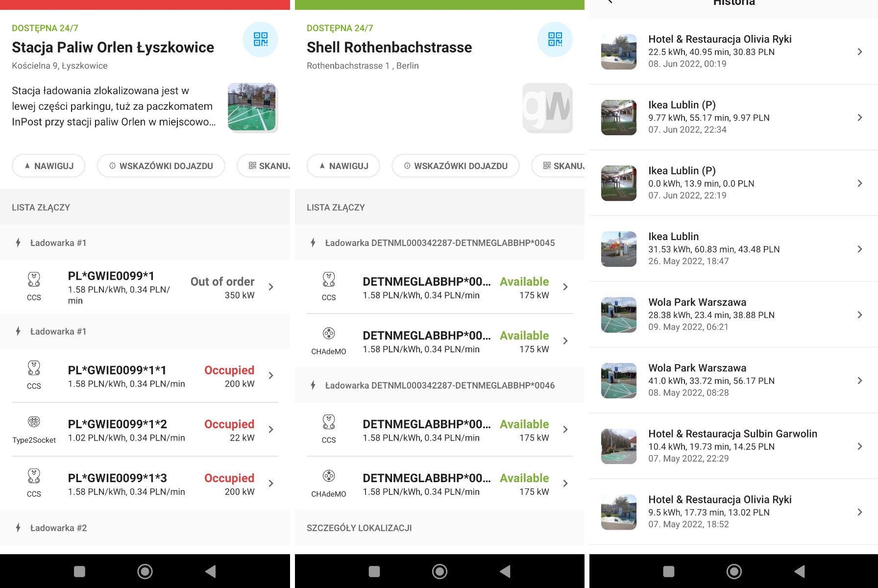
Task: Select CCS icon under Ładowarka *0046
Action: (329, 422)
